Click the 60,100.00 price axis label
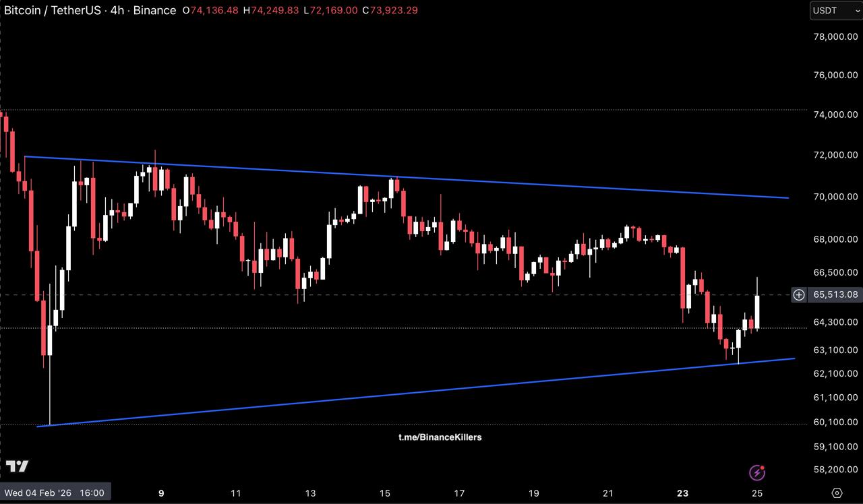Image resolution: width=863 pixels, height=504 pixels. (835, 422)
